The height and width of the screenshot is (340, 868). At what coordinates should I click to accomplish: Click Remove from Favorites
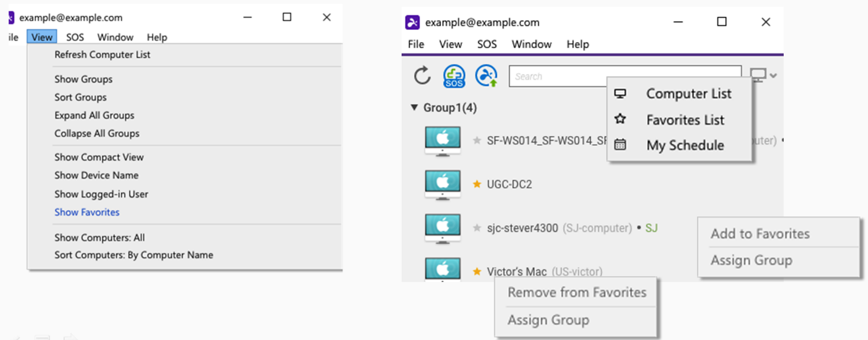point(577,292)
